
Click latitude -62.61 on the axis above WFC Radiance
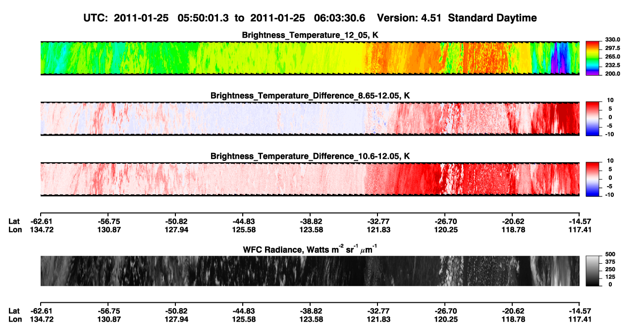pyautogui.click(x=40, y=221)
